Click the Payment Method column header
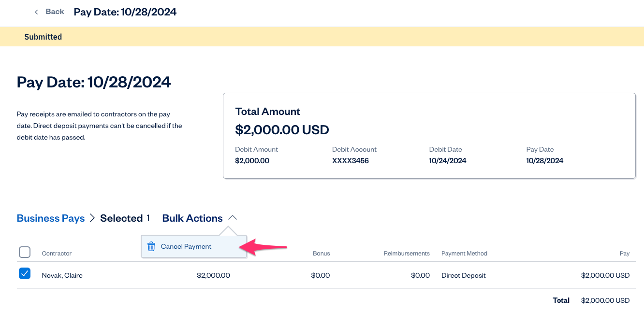The height and width of the screenshot is (312, 644). coord(464,254)
